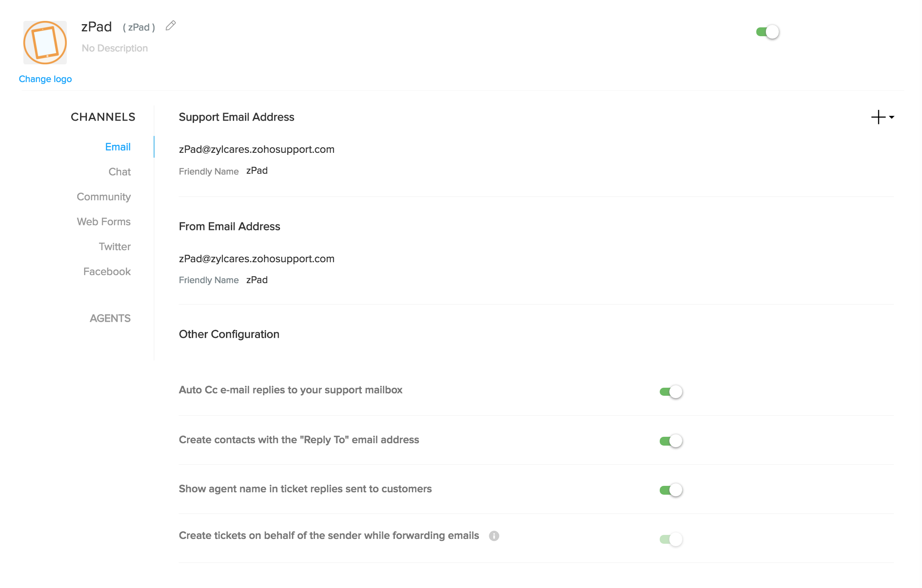Click the Facebook channel icon in sidebar
The height and width of the screenshot is (588, 922).
(107, 271)
